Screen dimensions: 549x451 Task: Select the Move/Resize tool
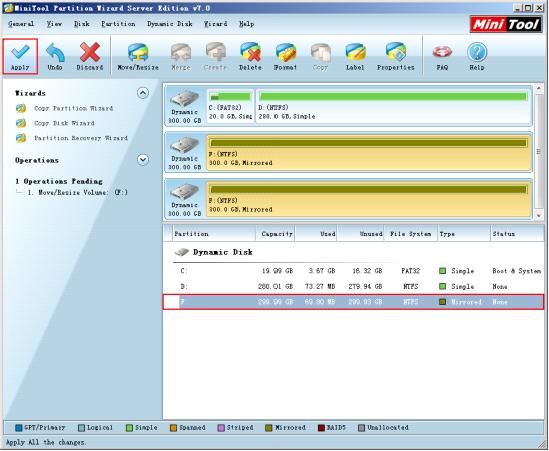pos(138,56)
